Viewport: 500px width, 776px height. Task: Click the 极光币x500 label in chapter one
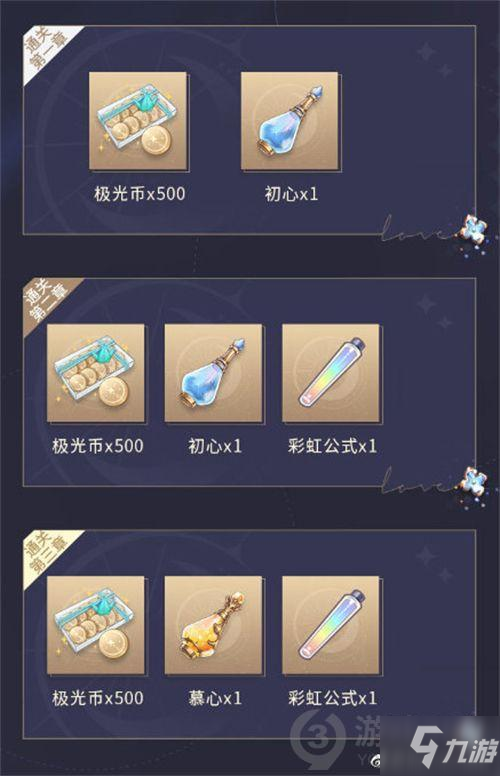click(140, 194)
